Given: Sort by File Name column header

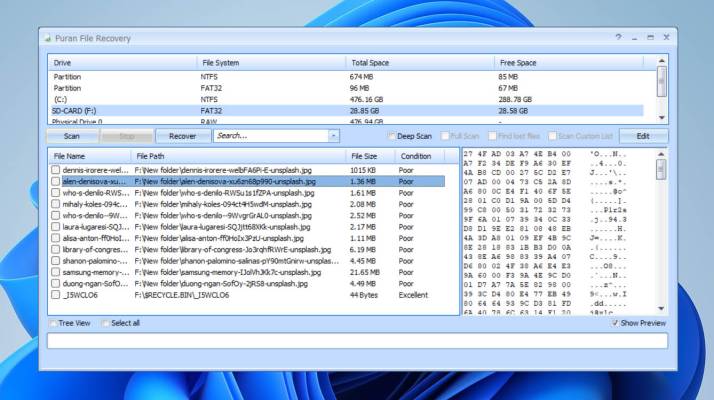Looking at the screenshot, I should pos(90,156).
